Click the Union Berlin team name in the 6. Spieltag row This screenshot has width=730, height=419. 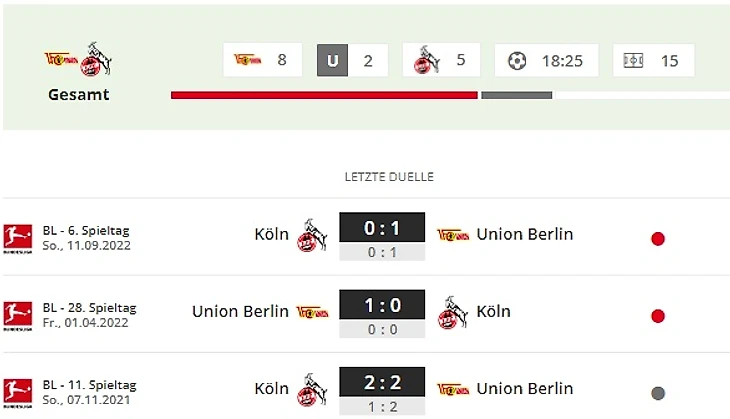click(525, 234)
